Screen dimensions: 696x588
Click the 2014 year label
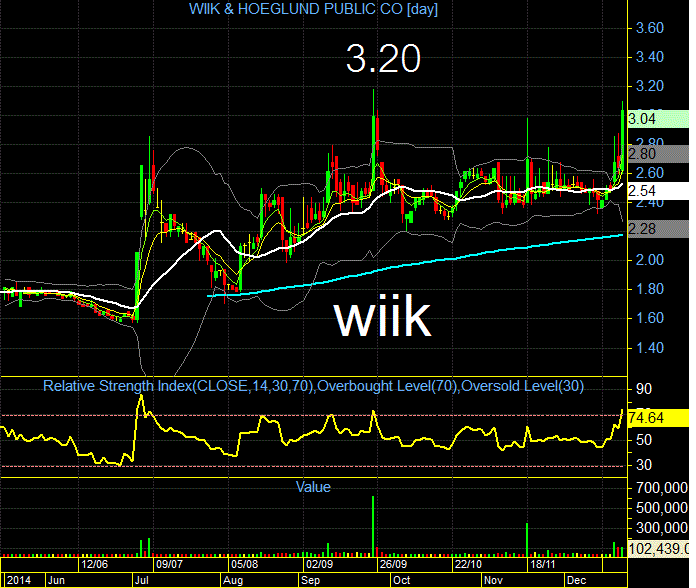pos(19,580)
